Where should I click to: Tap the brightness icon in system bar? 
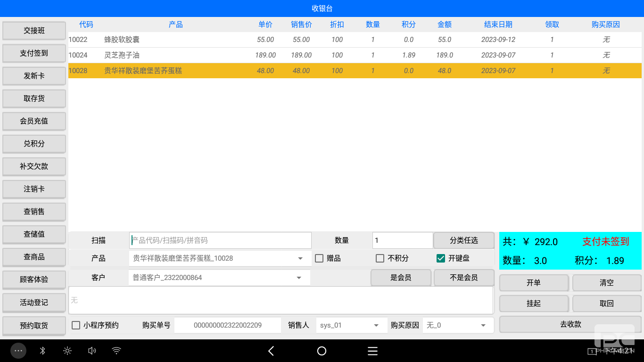coord(67,351)
